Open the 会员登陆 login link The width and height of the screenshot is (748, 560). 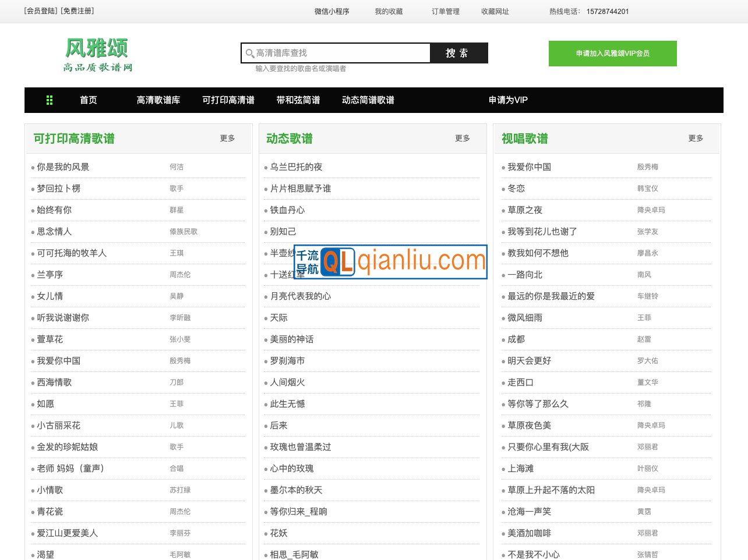click(x=41, y=11)
